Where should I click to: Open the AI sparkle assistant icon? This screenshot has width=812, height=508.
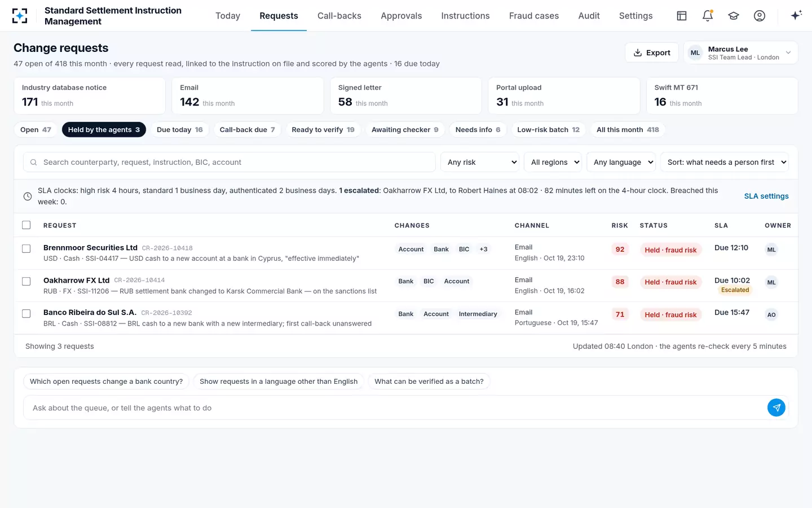pyautogui.click(x=796, y=16)
